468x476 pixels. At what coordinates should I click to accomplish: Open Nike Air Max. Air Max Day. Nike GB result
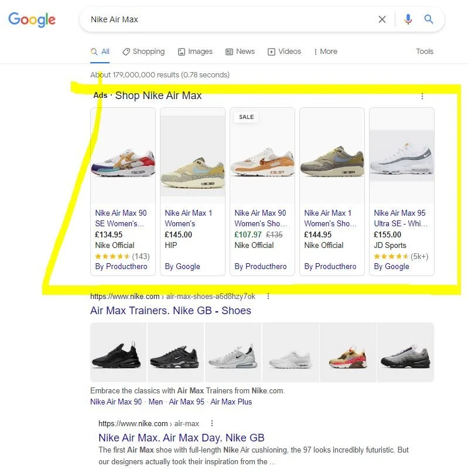click(182, 438)
